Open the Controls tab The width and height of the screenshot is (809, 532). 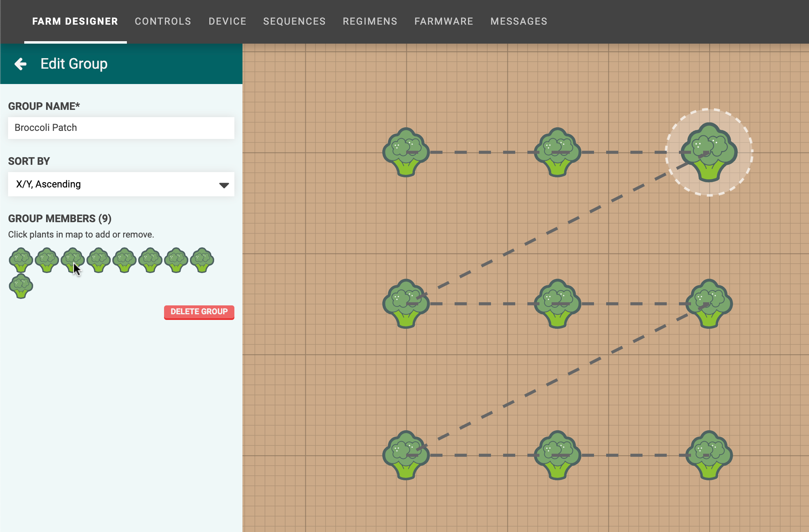[163, 21]
